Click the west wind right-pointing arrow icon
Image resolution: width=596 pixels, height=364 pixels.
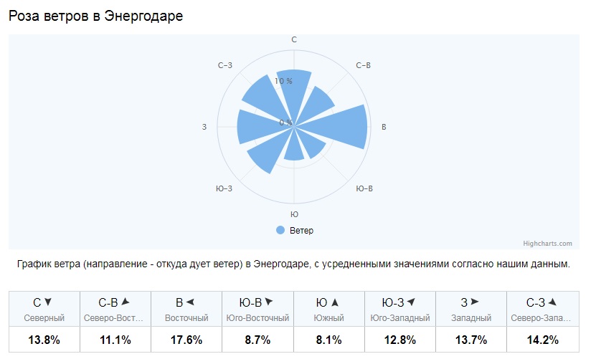(474, 302)
